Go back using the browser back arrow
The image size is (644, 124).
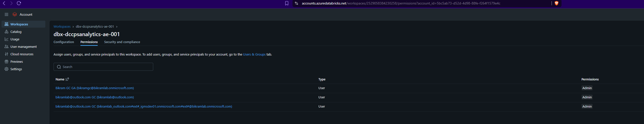(x=4, y=3)
